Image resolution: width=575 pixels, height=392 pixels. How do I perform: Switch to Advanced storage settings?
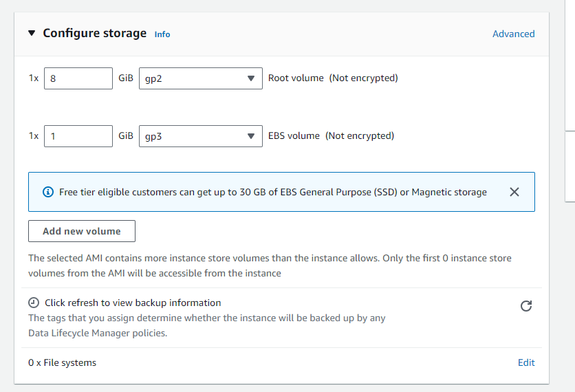coord(513,34)
